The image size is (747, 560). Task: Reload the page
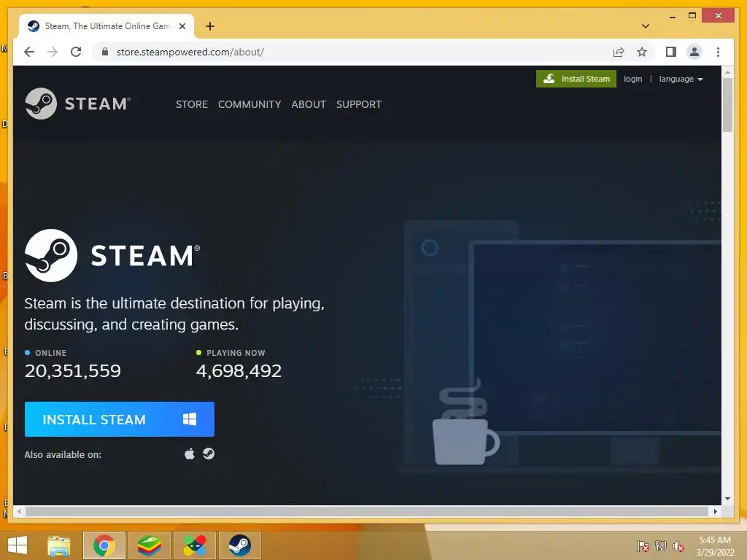tap(76, 52)
